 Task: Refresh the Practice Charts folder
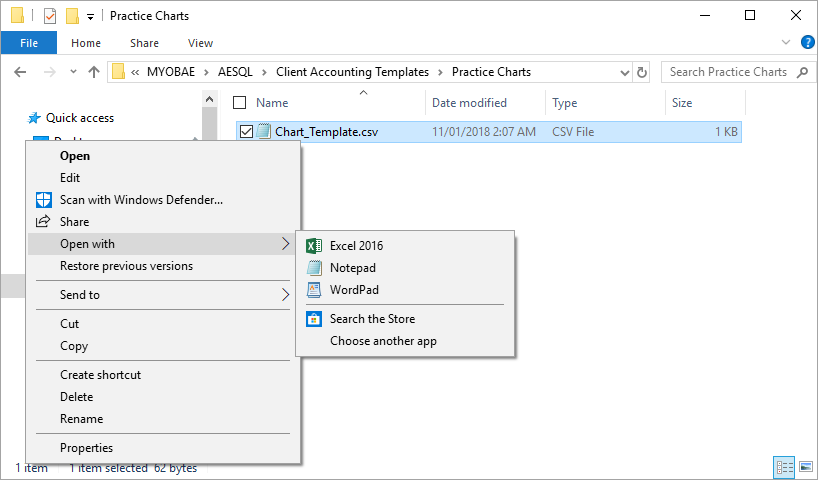tap(642, 72)
